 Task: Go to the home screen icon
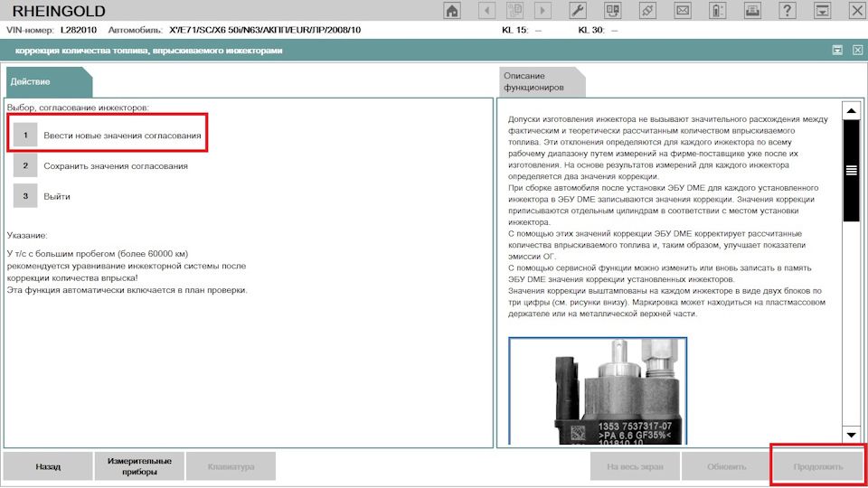[x=452, y=11]
